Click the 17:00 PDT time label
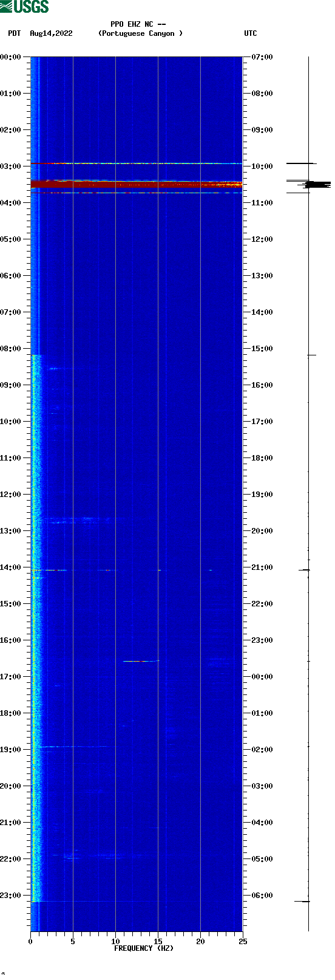The image size is (335, 980). click(x=11, y=676)
